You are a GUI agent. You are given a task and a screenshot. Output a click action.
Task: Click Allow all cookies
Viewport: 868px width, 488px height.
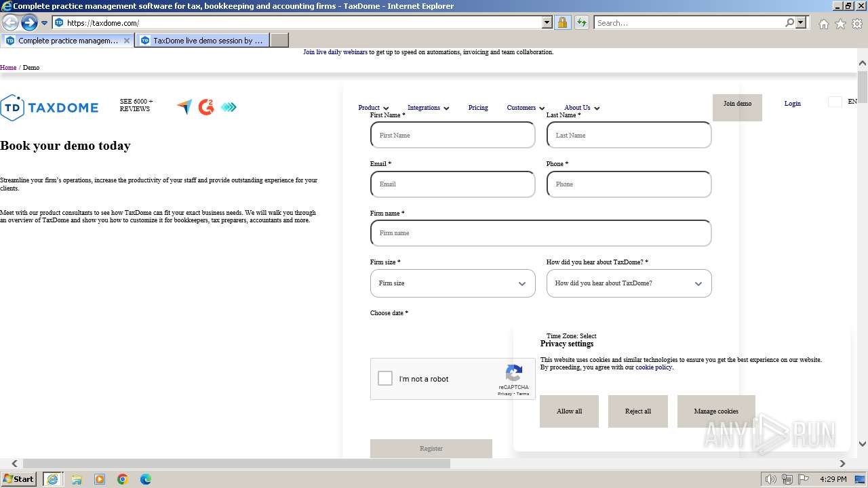(569, 411)
